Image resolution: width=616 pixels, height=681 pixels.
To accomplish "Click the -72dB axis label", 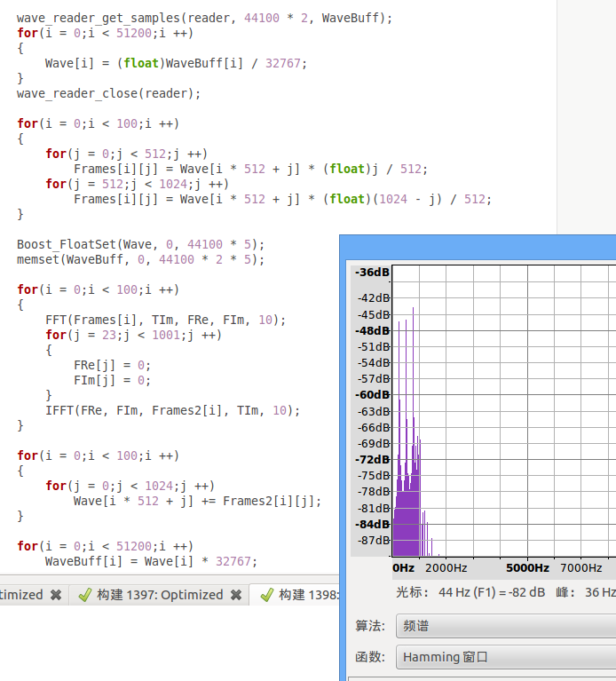I will pyautogui.click(x=372, y=460).
